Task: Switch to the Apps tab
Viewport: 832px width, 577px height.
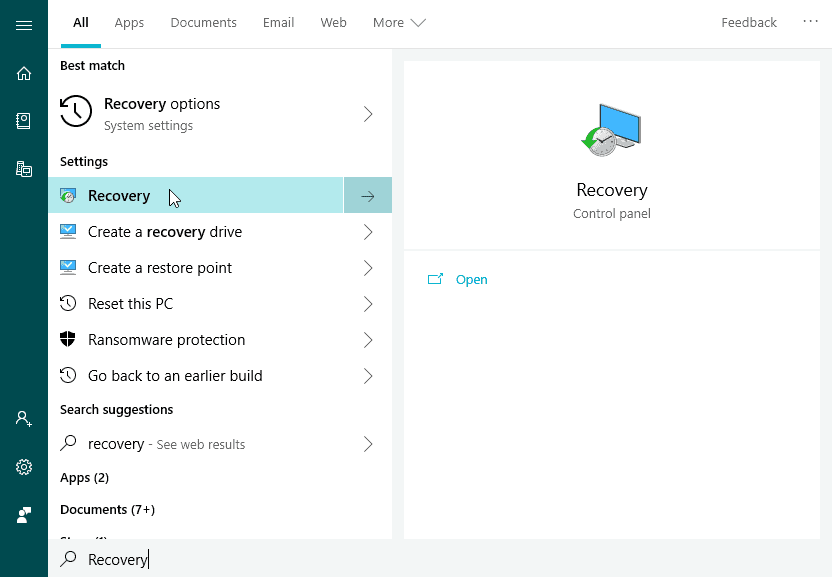Action: 129,23
